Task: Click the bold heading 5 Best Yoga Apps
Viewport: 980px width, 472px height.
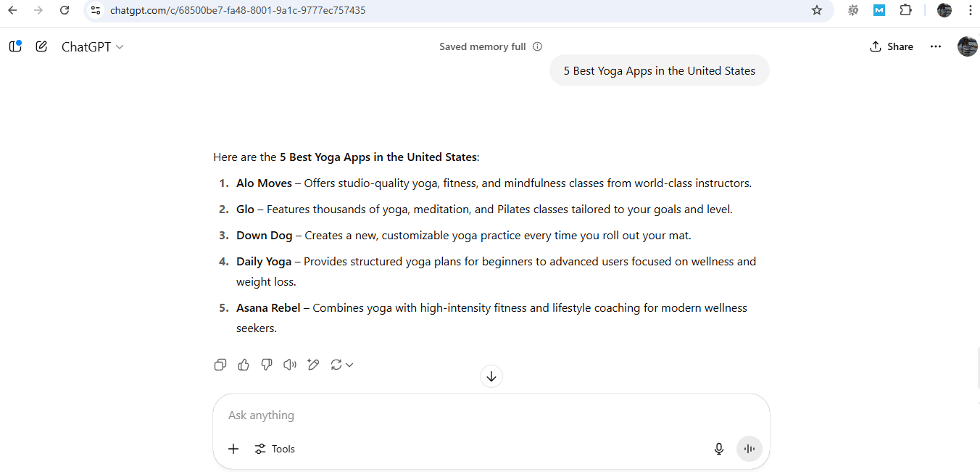Action: point(378,157)
